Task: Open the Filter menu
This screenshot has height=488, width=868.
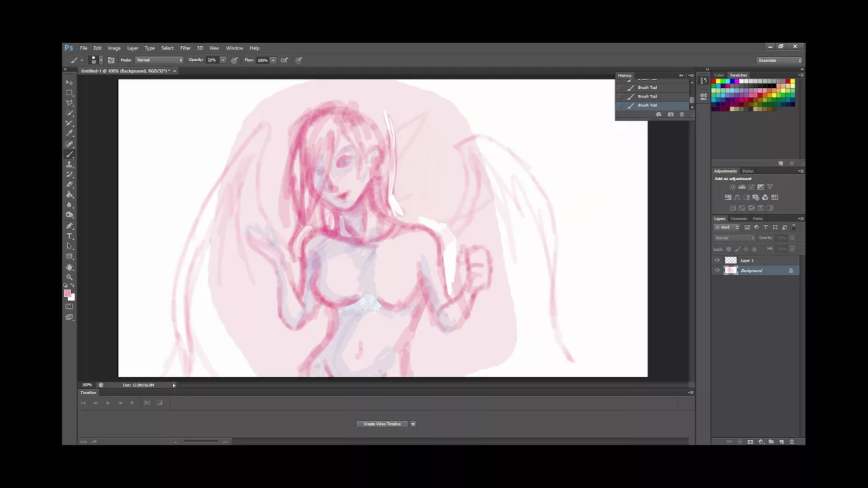Action: click(185, 48)
